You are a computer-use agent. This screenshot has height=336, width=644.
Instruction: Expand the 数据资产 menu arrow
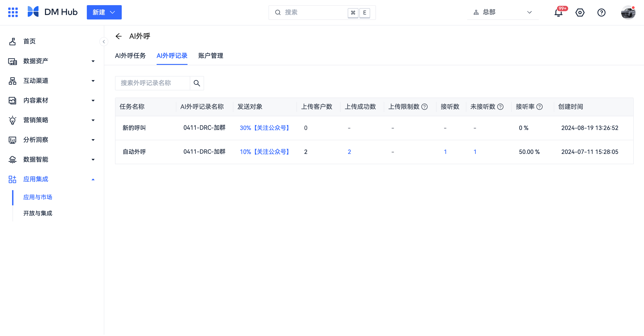(93, 61)
